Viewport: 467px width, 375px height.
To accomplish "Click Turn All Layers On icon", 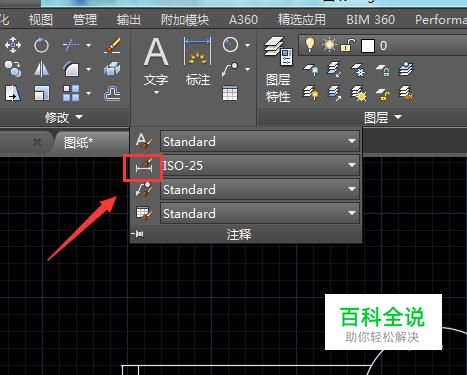I will click(311, 93).
